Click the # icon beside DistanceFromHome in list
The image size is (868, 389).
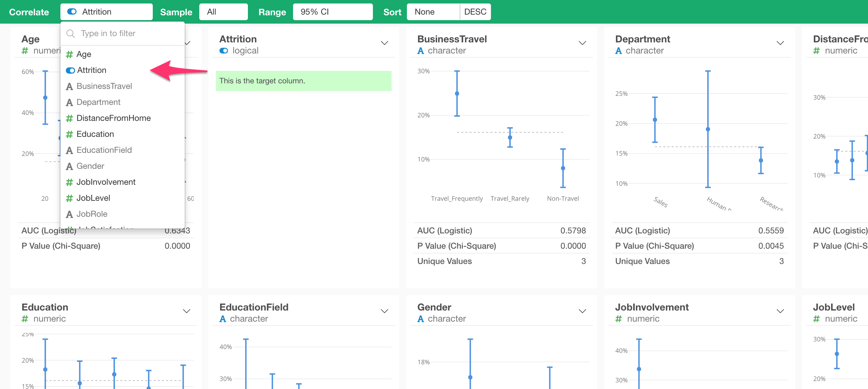[69, 118]
